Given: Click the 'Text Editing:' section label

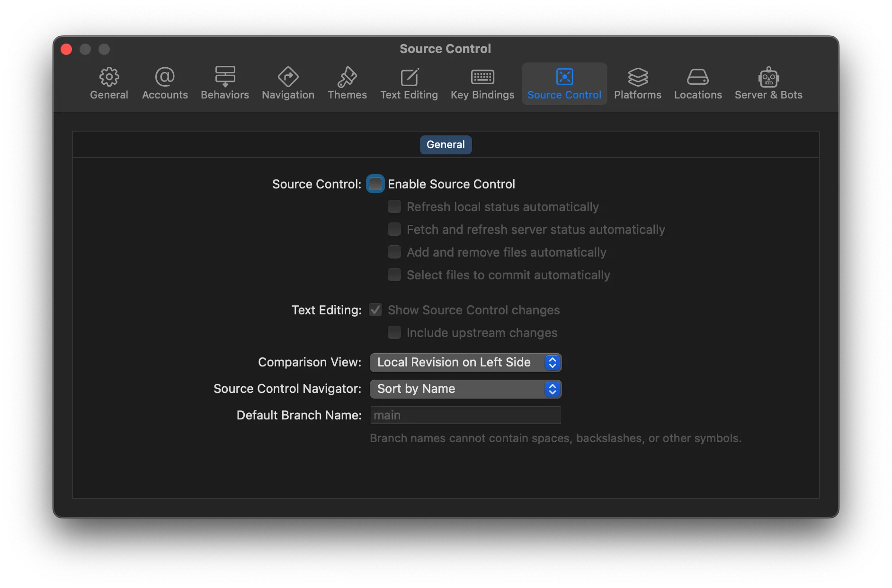Looking at the screenshot, I should point(327,310).
